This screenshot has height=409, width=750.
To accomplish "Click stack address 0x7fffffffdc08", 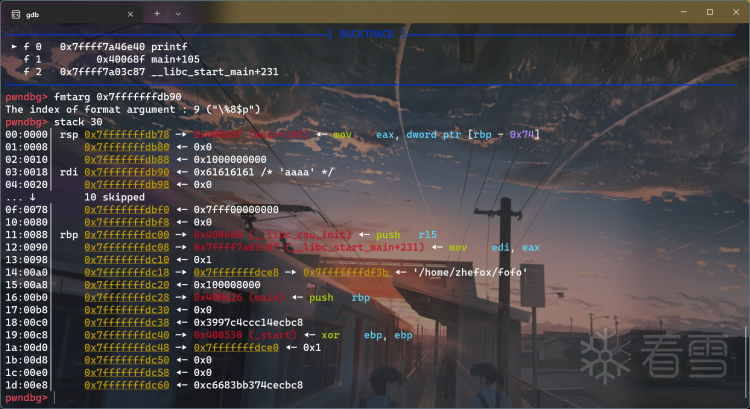I will (127, 247).
